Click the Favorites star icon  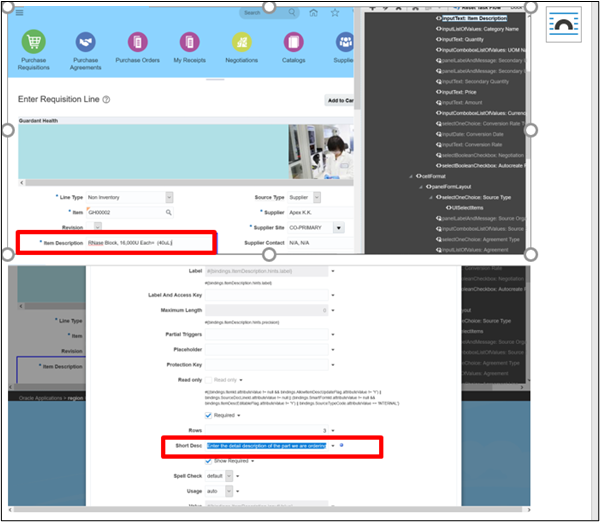[x=334, y=13]
